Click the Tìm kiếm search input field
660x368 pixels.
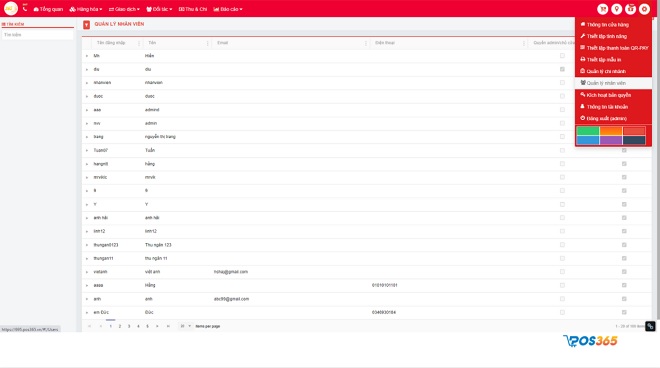pyautogui.click(x=37, y=35)
